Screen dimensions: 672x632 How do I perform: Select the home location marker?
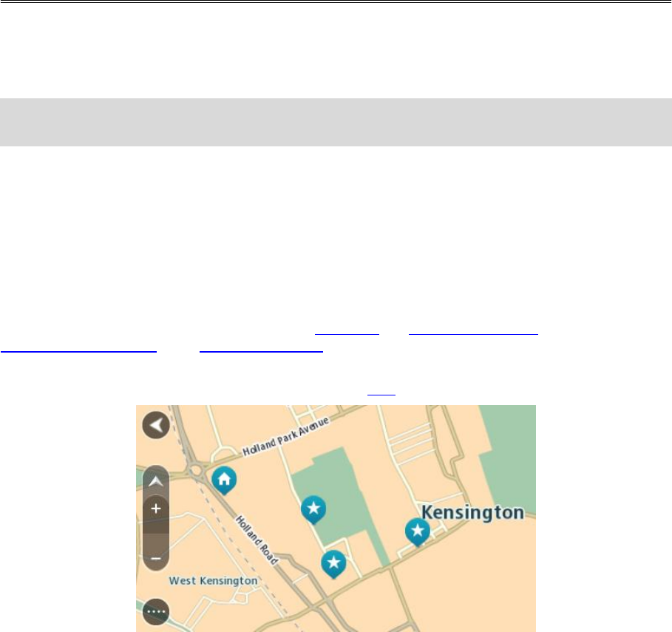point(224,480)
